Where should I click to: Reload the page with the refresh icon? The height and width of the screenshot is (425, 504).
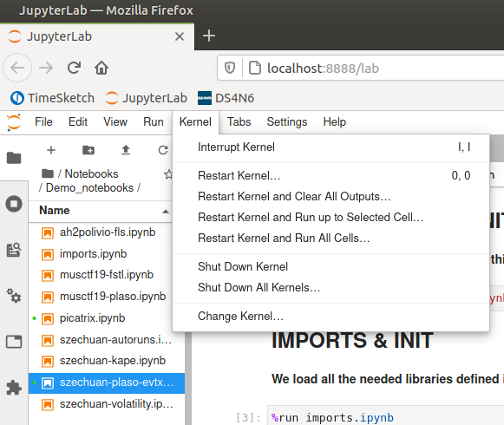(74, 68)
